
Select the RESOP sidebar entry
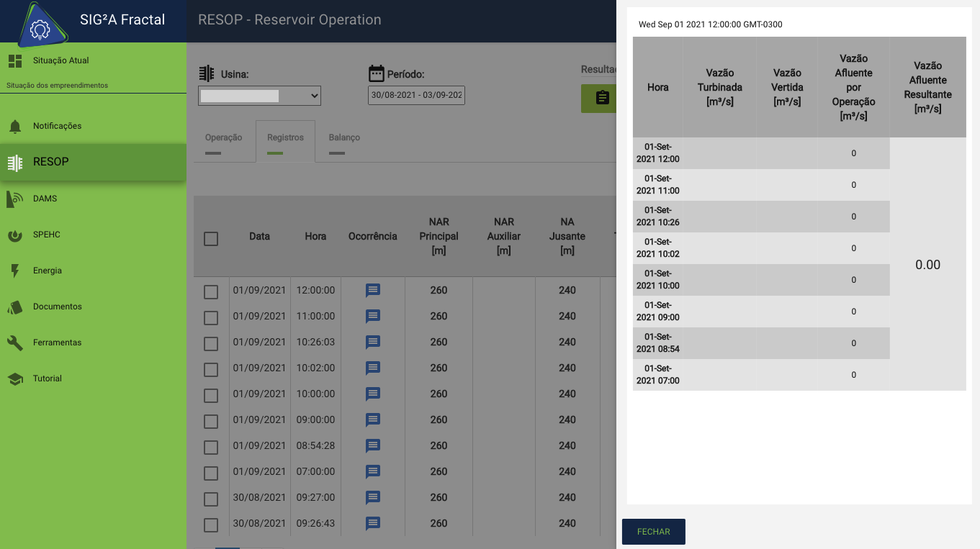coord(93,163)
